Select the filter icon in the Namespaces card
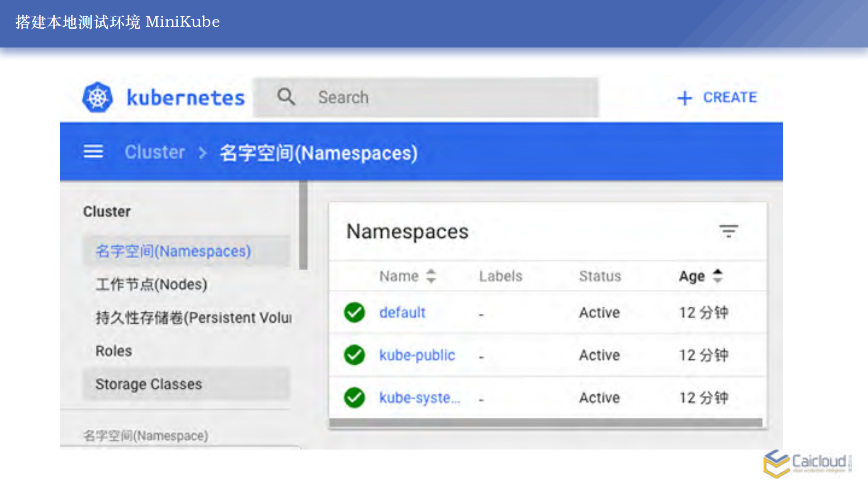Image resolution: width=868 pixels, height=488 pixels. coord(729,231)
